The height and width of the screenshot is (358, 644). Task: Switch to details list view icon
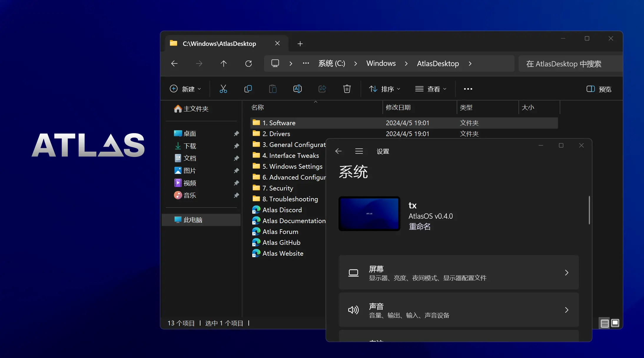coord(605,323)
